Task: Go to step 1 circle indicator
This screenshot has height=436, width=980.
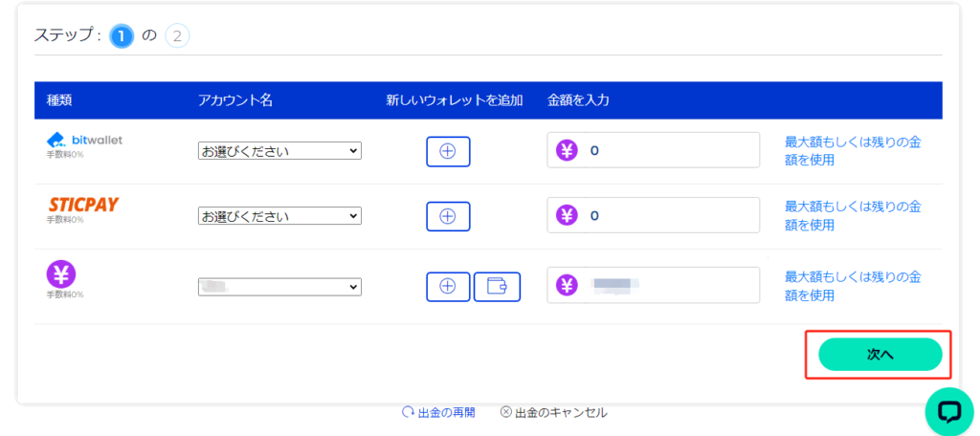Action: point(122,36)
